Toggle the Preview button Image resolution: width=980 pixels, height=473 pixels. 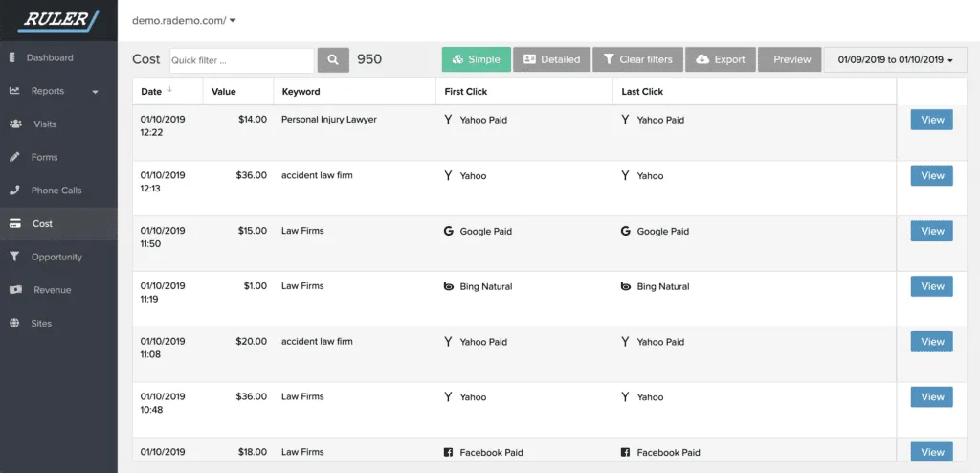click(791, 59)
